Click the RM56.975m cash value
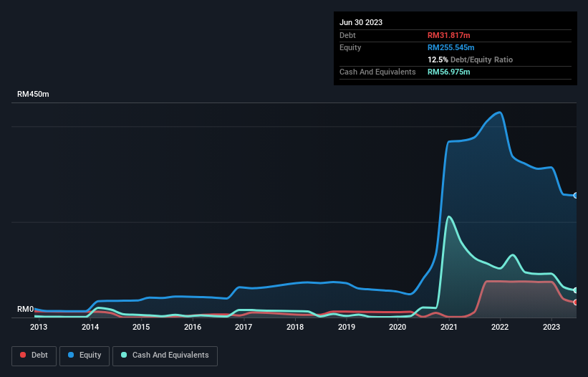 pyautogui.click(x=448, y=72)
